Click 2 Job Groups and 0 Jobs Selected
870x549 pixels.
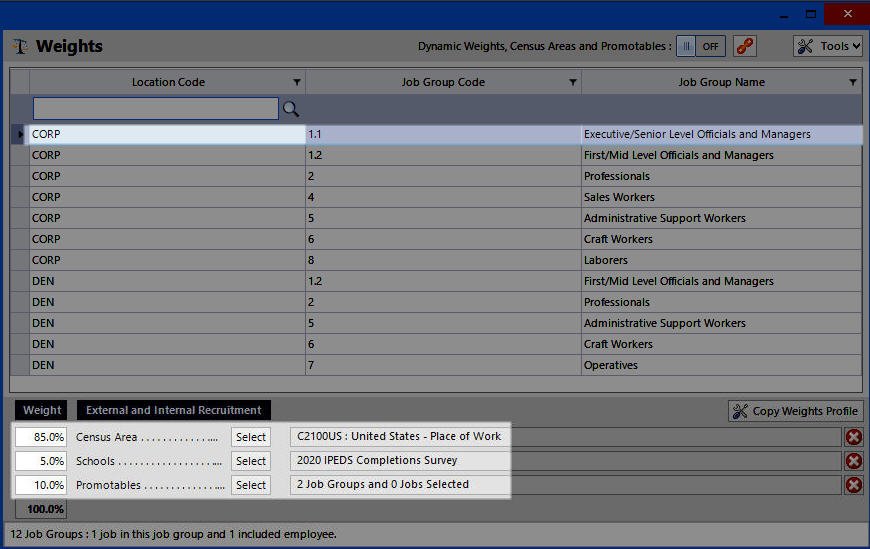pyautogui.click(x=565, y=485)
